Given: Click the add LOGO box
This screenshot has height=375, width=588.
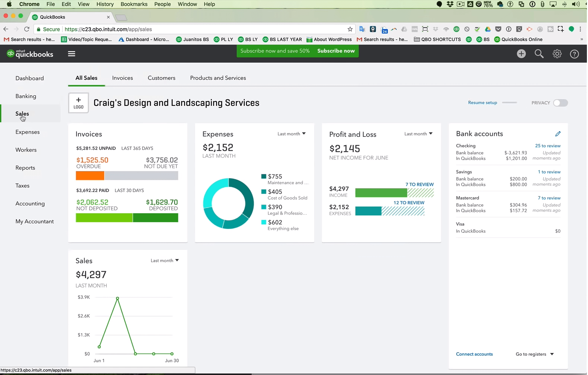Looking at the screenshot, I should [78, 103].
